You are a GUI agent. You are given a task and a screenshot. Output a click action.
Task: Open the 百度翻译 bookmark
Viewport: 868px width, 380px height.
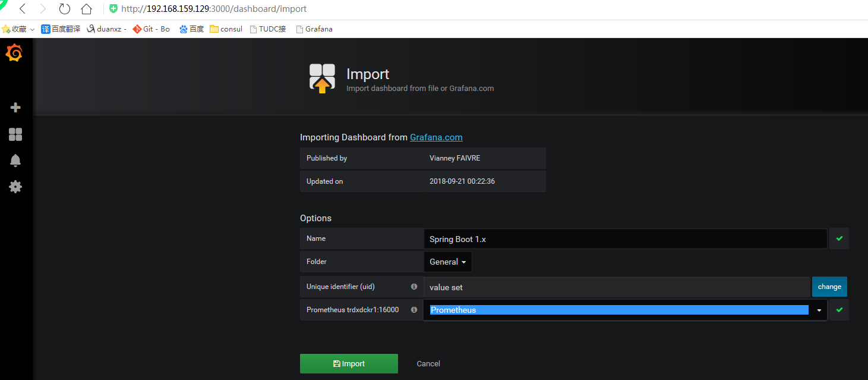[x=61, y=29]
